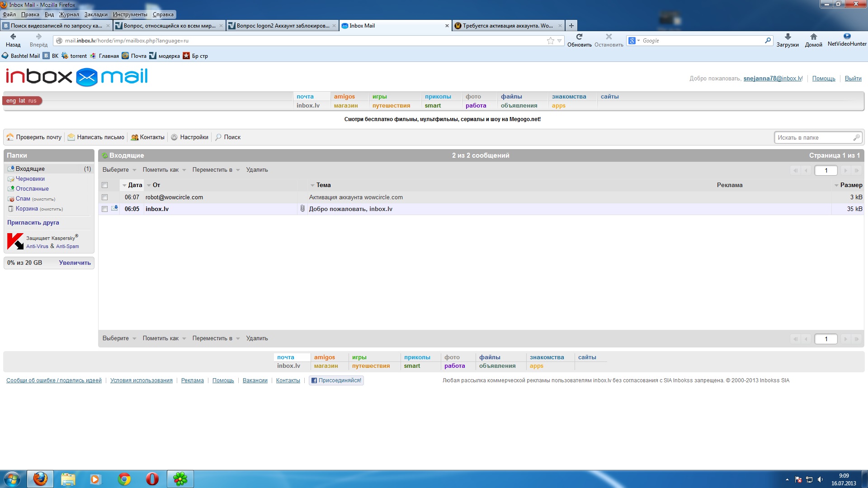Switch to the Требуется активация аккаунта tab
This screenshot has width=868, height=488.
508,26
